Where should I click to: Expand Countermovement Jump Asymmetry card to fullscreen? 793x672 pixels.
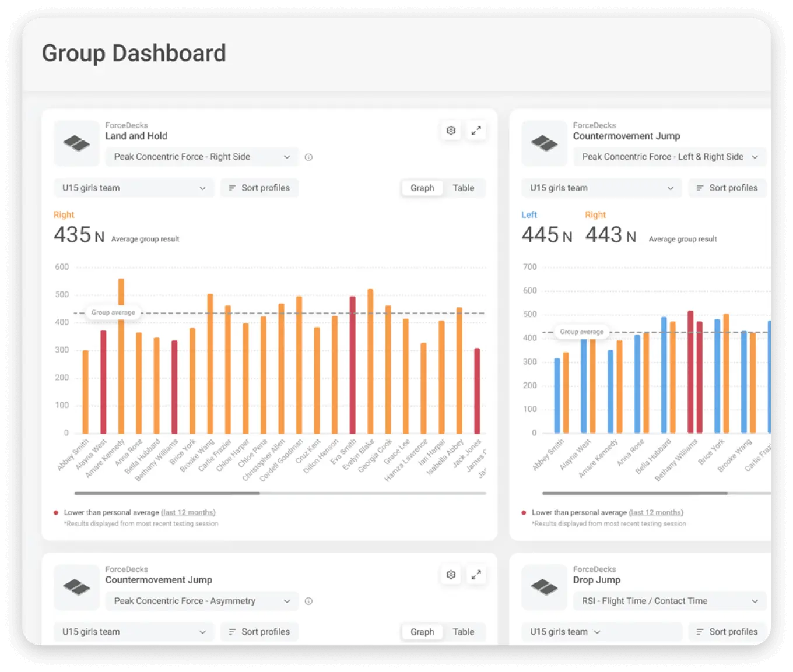[x=476, y=575]
